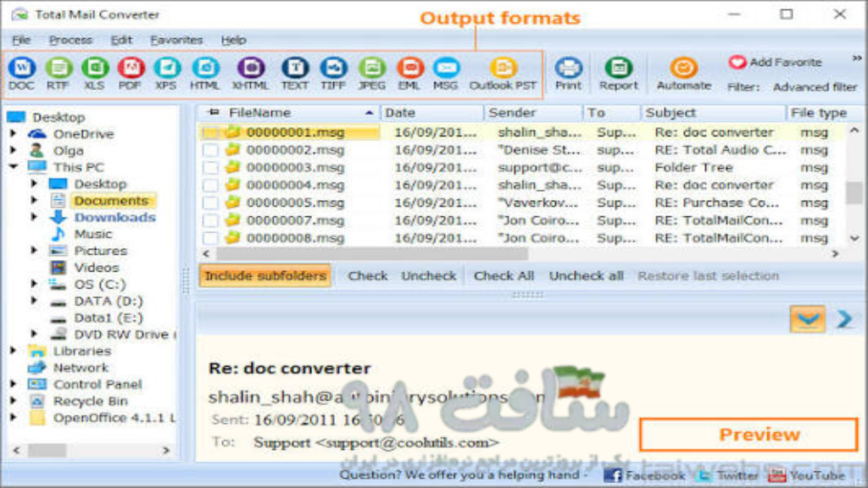This screenshot has width=868, height=488.
Task: Select EML output format
Action: (x=409, y=74)
